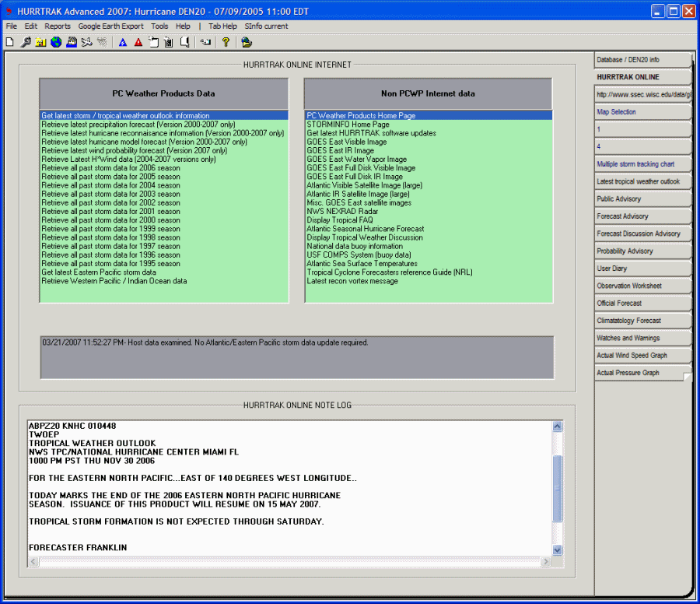
Task: Open the Observation Worksheet tab
Action: coord(642,286)
